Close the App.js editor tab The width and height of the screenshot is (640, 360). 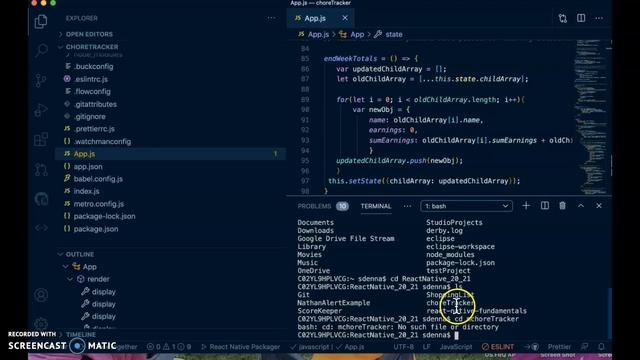tap(345, 18)
